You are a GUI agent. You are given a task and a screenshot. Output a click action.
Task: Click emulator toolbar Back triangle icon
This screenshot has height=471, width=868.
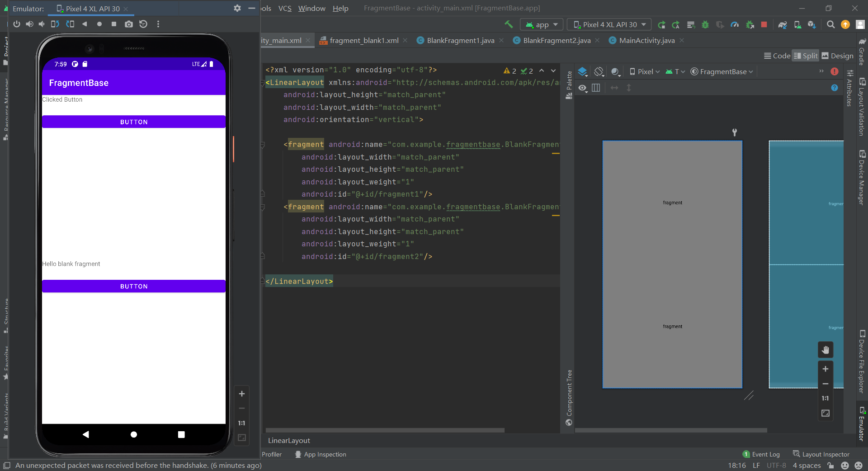coord(85,24)
